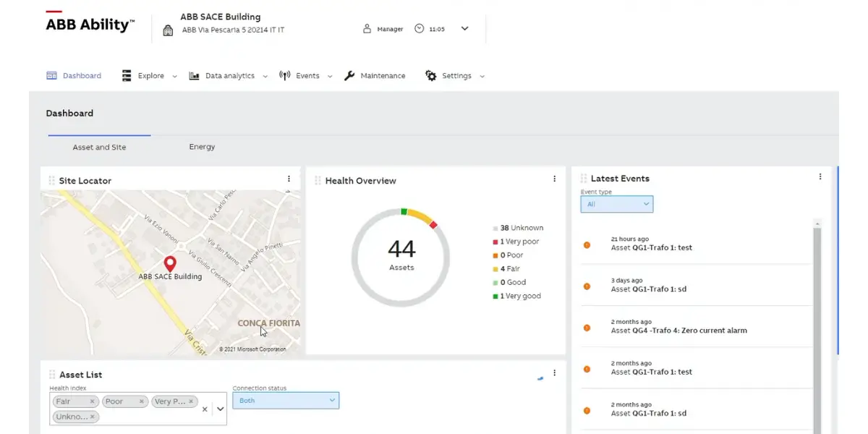
Task: Click the Health Overview drag handle
Action: pos(318,180)
